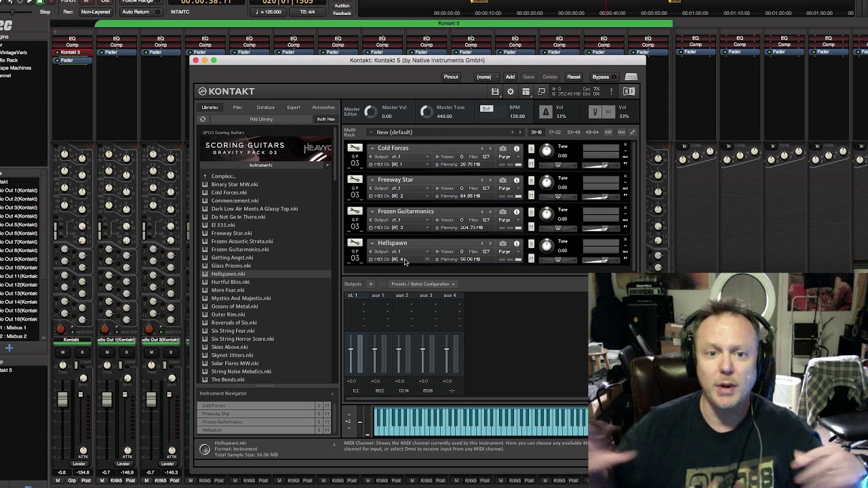Screen dimensions: 868x488
Task: Refresh the libraries list with refresh icon
Action: (x=202, y=119)
